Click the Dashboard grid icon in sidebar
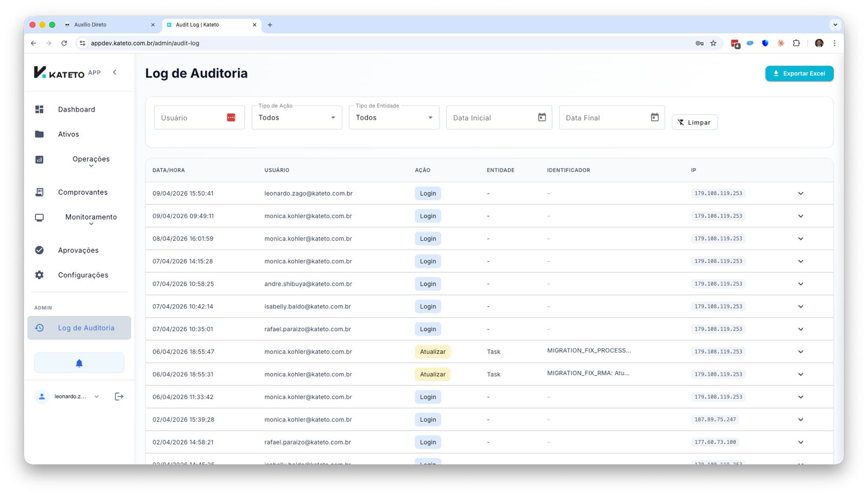This screenshot has height=496, width=868. (40, 109)
